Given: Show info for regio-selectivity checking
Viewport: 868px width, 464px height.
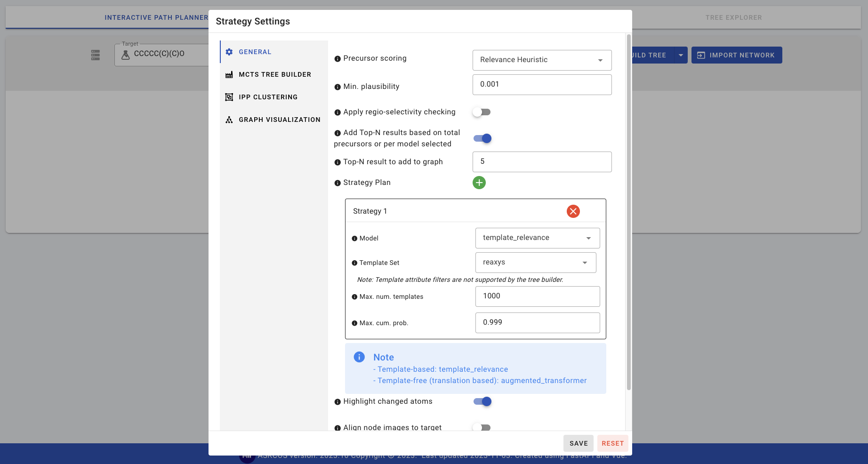Looking at the screenshot, I should [x=338, y=112].
